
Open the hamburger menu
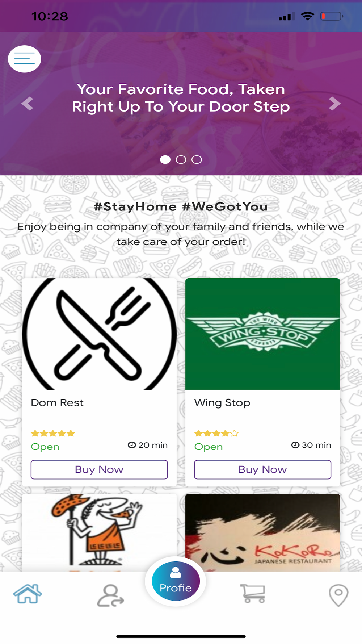pos(24,59)
